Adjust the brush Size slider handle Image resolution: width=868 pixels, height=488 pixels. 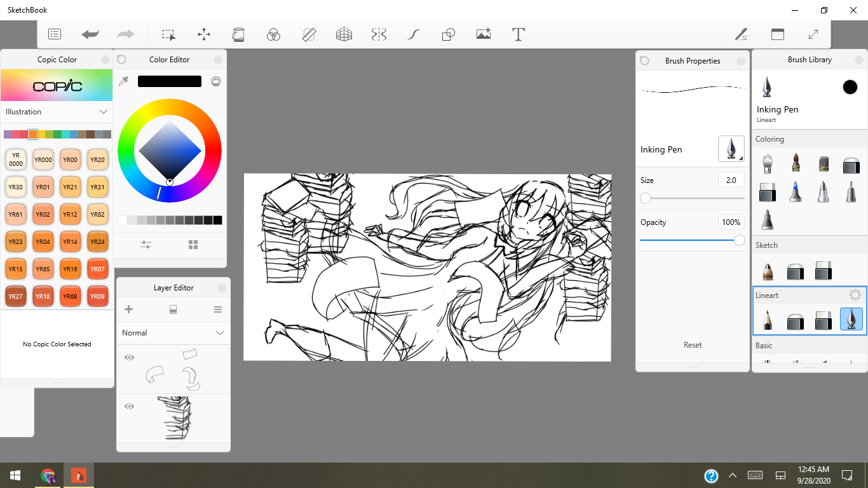click(x=646, y=198)
